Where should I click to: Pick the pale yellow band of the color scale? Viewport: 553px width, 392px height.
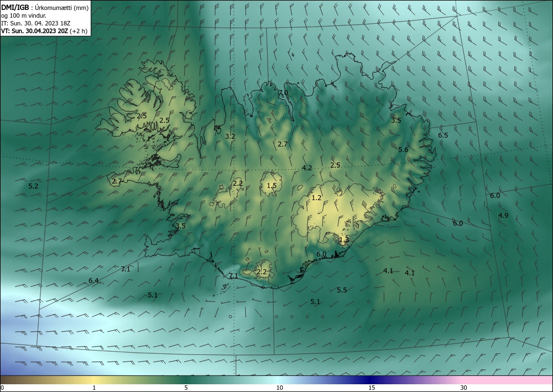click(x=93, y=380)
